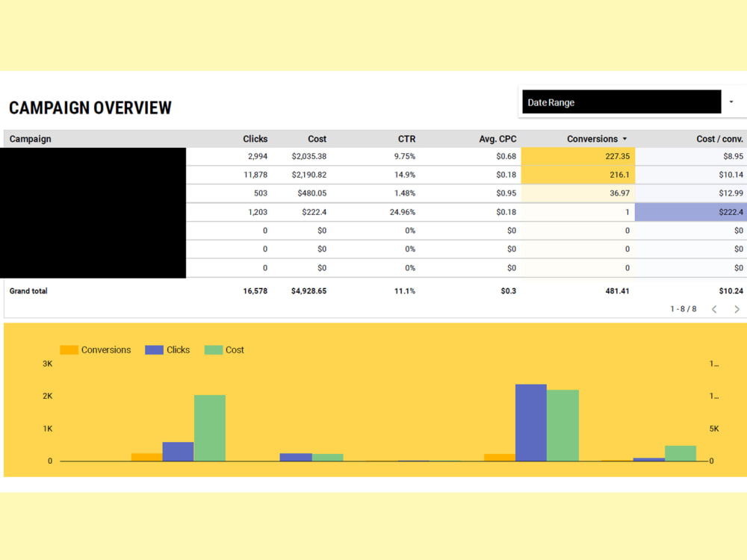This screenshot has width=747, height=560.
Task: Click the CTR column header
Action: [406, 139]
